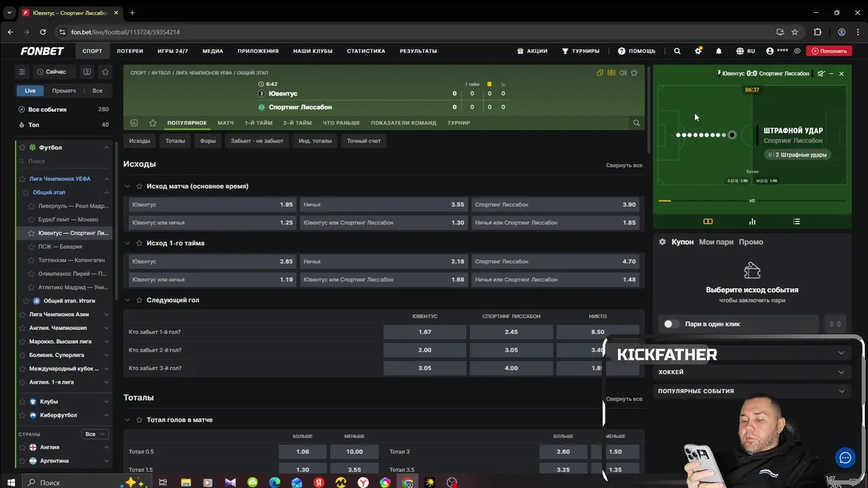868x488 pixels.
Task: Click the favorites star next to ПОПУЛЯРНОЕ tab
Action: (x=153, y=123)
